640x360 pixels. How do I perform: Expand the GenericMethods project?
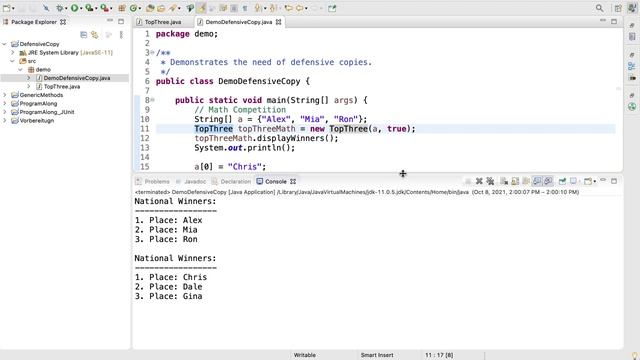click(4, 95)
